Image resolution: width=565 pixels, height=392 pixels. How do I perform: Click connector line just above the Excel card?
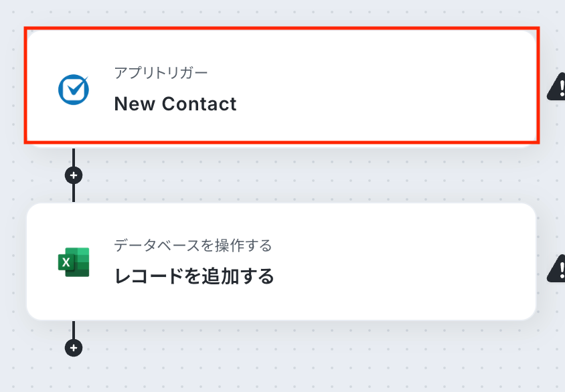tap(73, 193)
